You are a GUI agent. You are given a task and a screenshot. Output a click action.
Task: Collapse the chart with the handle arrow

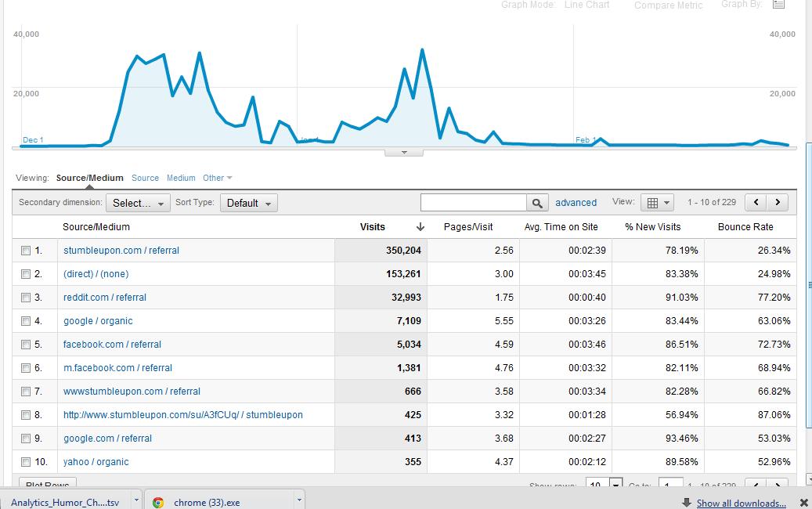coord(404,153)
